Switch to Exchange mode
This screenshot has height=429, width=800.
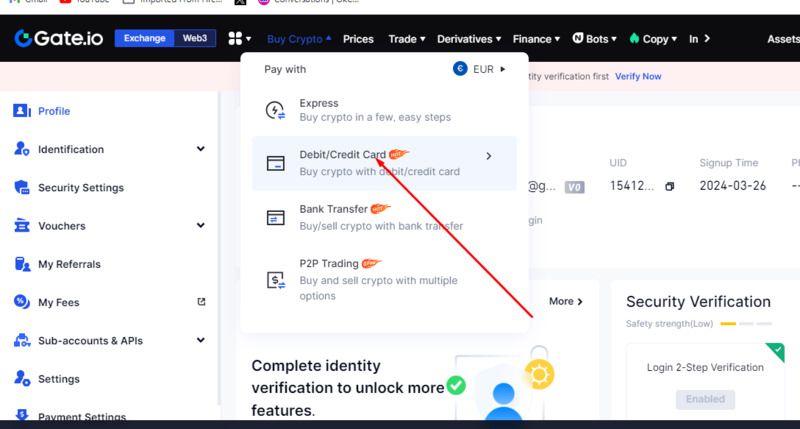click(x=144, y=38)
